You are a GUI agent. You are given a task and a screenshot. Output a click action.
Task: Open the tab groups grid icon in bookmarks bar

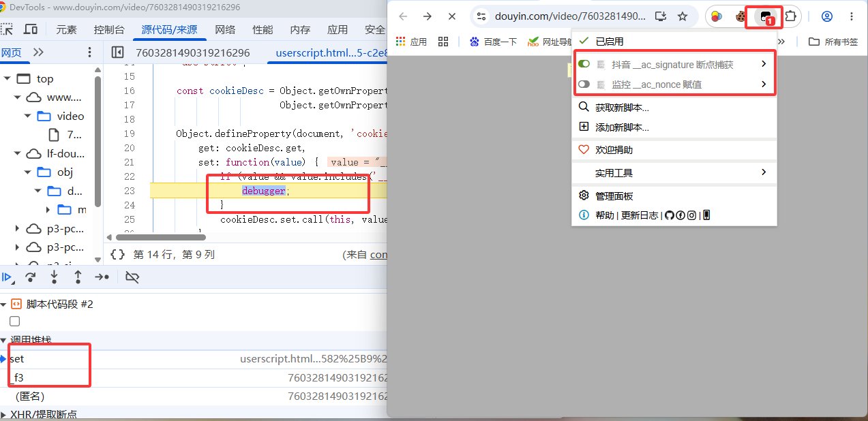pyautogui.click(x=443, y=42)
